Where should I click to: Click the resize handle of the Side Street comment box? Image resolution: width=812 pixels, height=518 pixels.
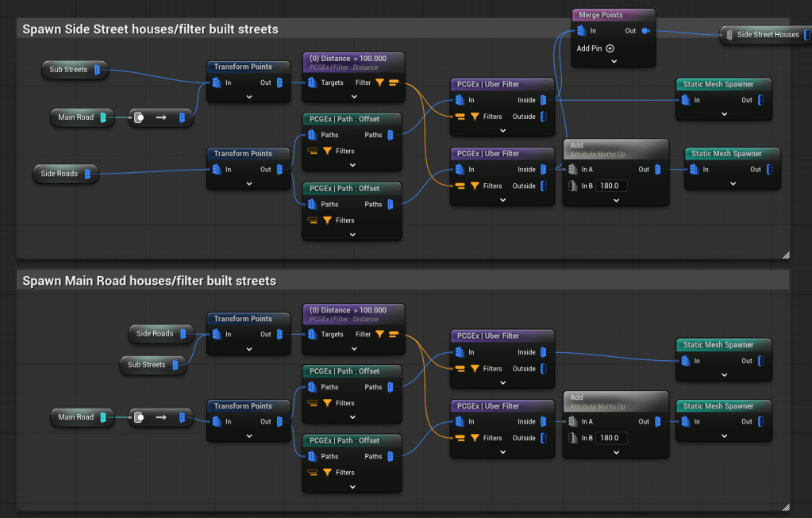(x=785, y=255)
